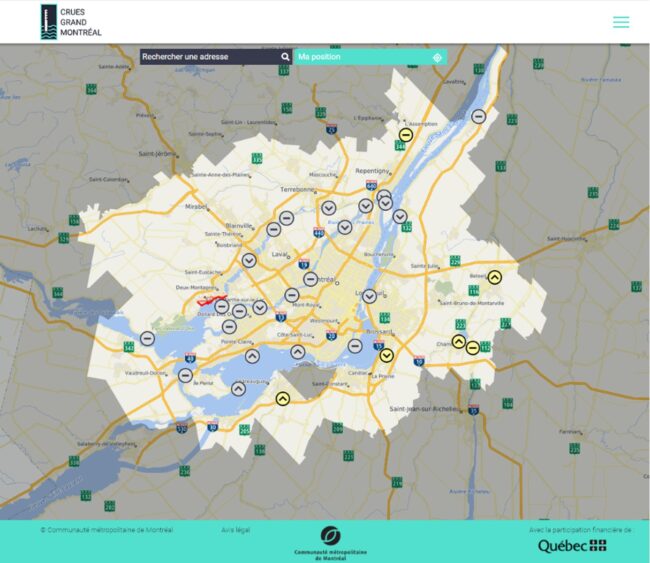This screenshot has width=650, height=563.
Task: Select grey stable marker west of Brossard
Action: coord(355,345)
